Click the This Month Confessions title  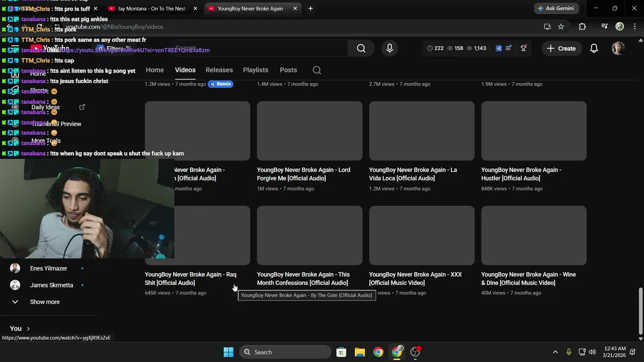[x=303, y=279]
